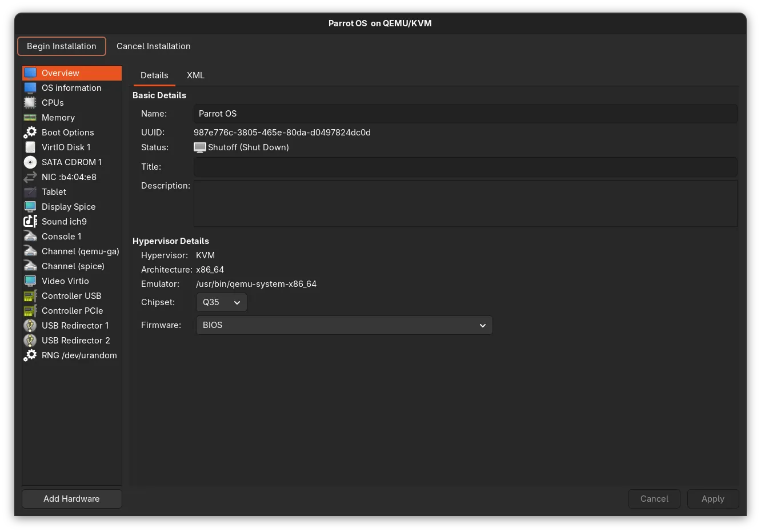Click the Tablet input device icon
This screenshot has width=761, height=532.
pyautogui.click(x=30, y=192)
